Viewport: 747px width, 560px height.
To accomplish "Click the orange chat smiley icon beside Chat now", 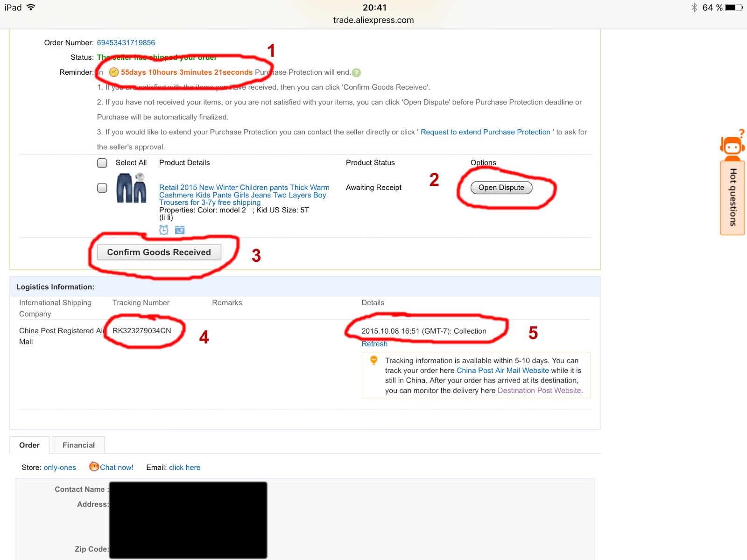I will point(94,467).
